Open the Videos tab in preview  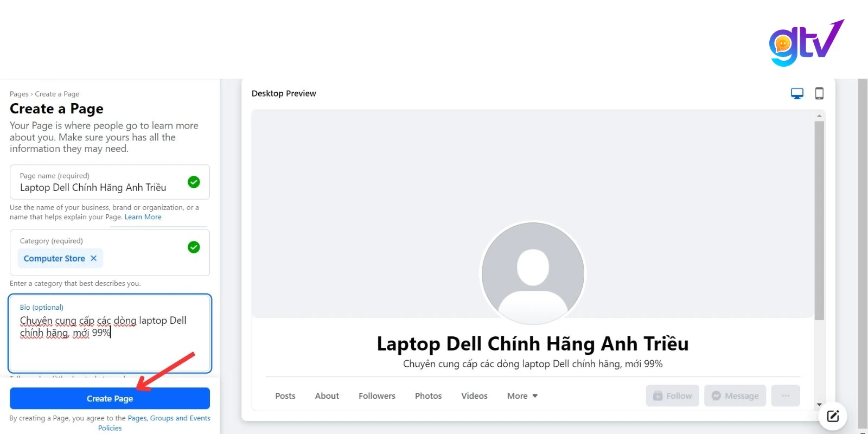tap(475, 396)
